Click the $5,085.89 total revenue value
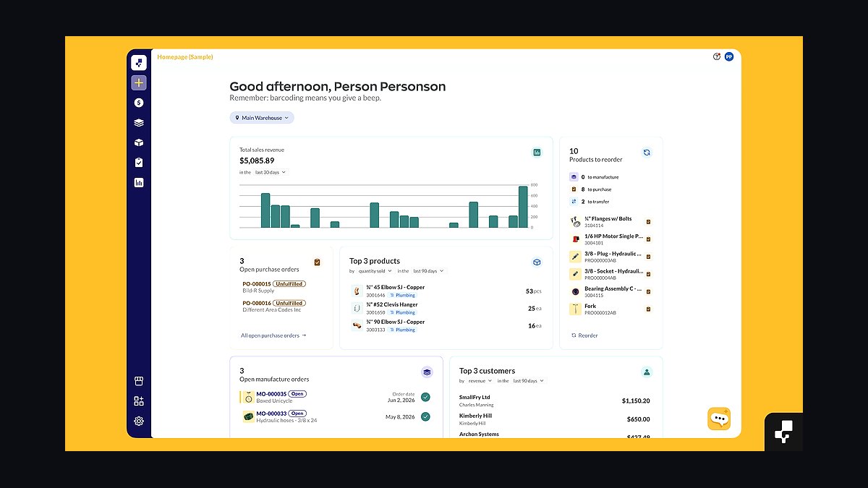Viewport: 868px width, 488px height. point(257,160)
